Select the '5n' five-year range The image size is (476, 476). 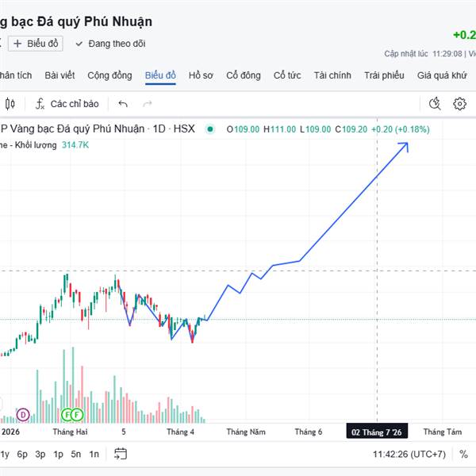pyautogui.click(x=75, y=455)
